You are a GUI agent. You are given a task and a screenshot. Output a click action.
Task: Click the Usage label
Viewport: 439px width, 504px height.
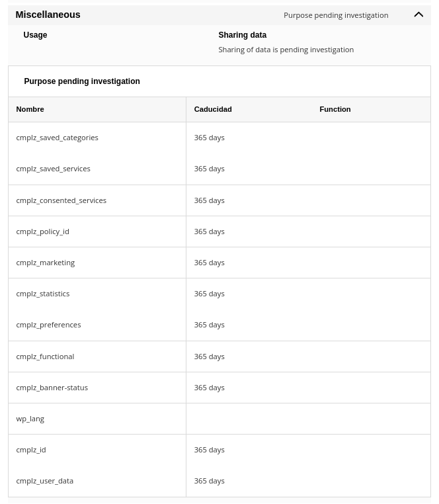pyautogui.click(x=35, y=35)
